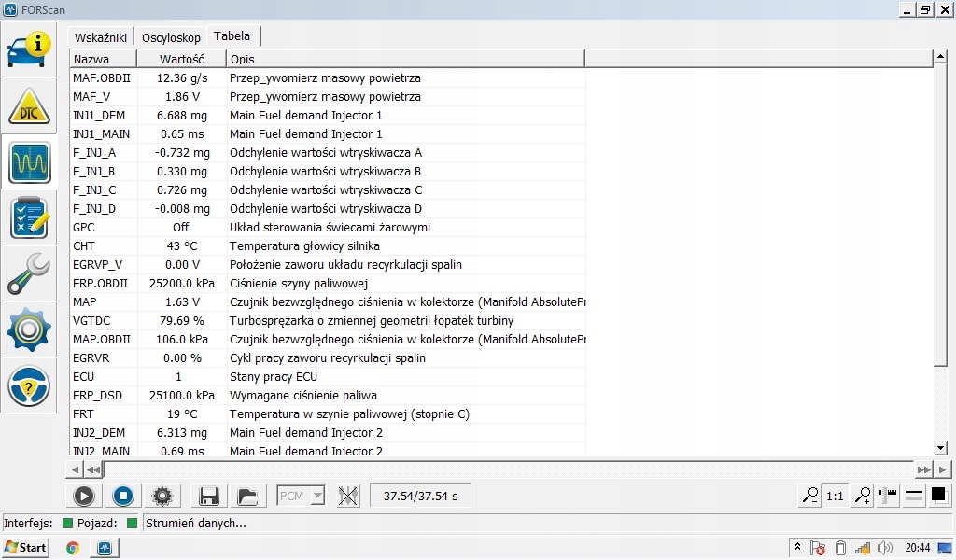Viewport: 956px width, 560px height.
Task: Select the MAF.OBDII row
Action: click(328, 78)
